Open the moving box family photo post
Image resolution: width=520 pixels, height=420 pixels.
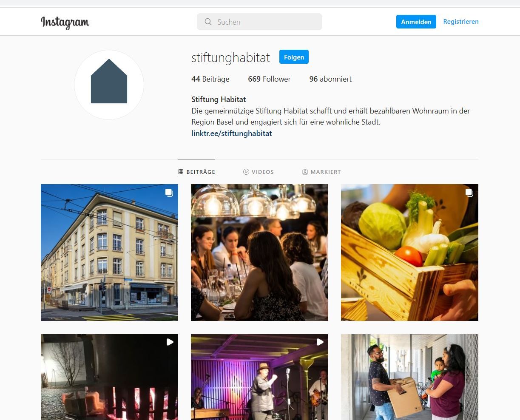pos(409,377)
